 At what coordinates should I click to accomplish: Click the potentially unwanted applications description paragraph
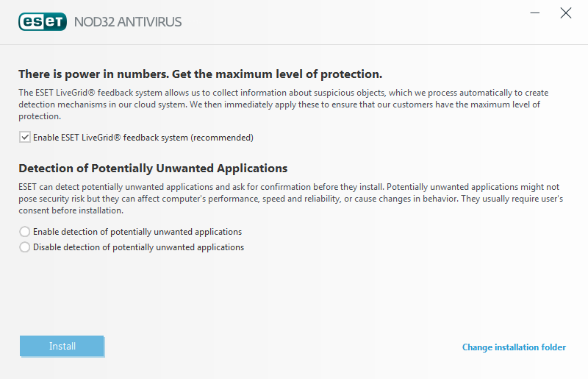tap(290, 199)
